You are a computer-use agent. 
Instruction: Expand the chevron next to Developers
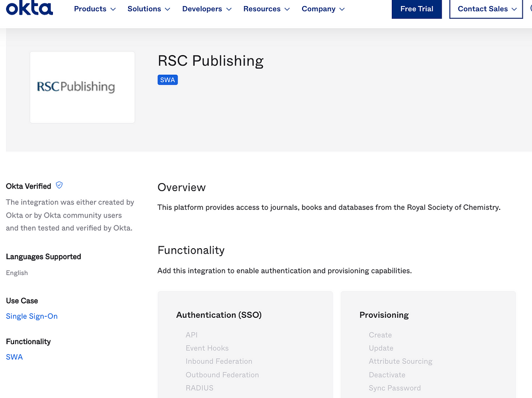(x=229, y=9)
